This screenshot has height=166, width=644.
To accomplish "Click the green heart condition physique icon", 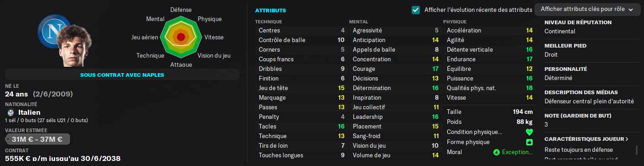I will coord(529,133).
